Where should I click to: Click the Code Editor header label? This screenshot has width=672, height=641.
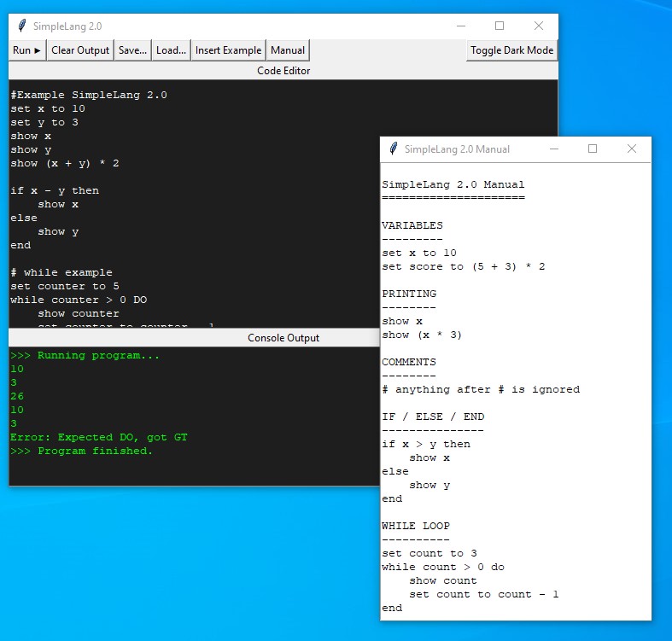(283, 71)
